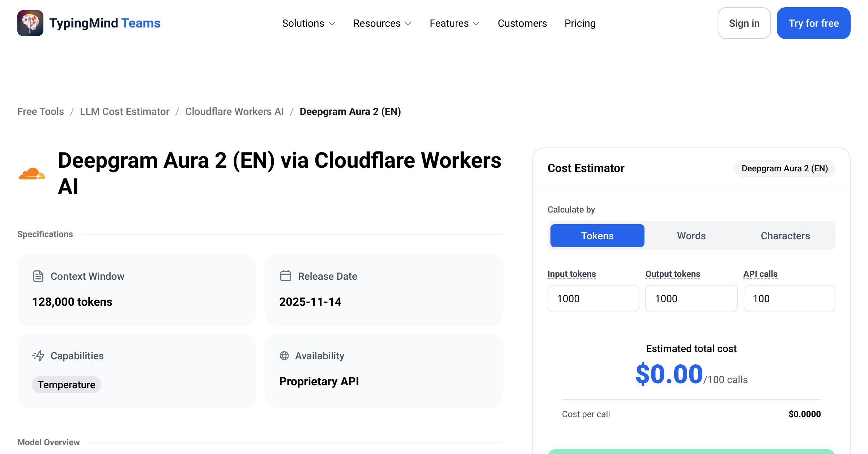Screen dimensions: 868x454
Task: Click the API calls label
Action: pyautogui.click(x=760, y=274)
